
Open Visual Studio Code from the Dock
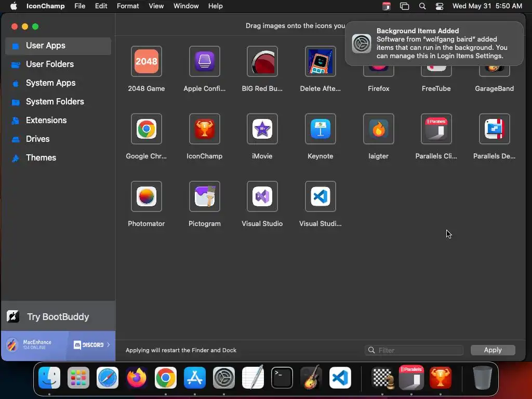340,378
